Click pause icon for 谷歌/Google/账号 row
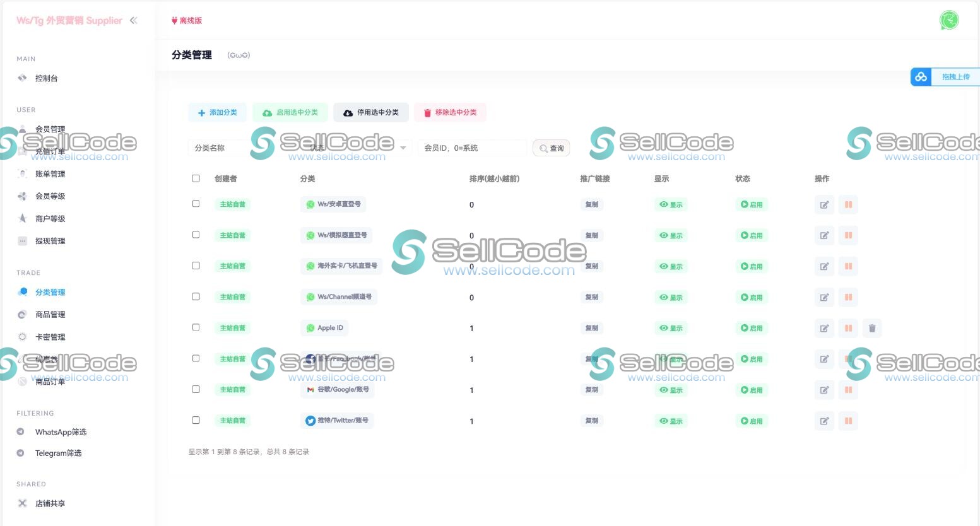Screen dimensions: 980x526 click(848, 390)
